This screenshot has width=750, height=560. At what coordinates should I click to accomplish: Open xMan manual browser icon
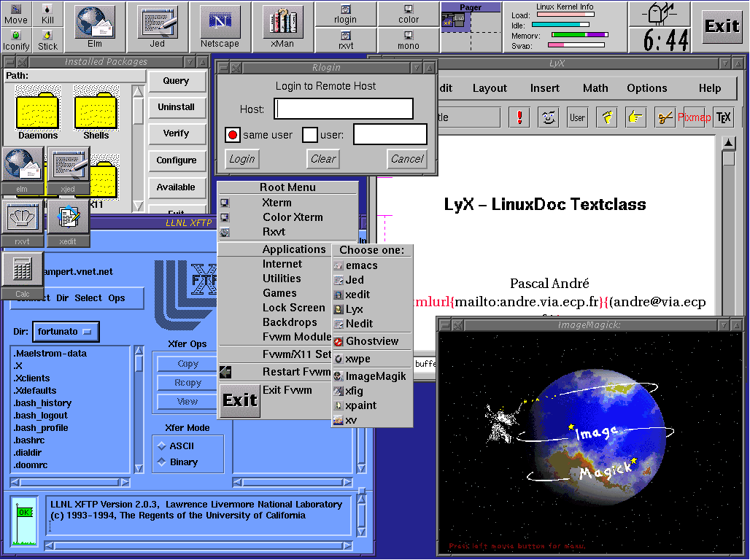pos(282,26)
